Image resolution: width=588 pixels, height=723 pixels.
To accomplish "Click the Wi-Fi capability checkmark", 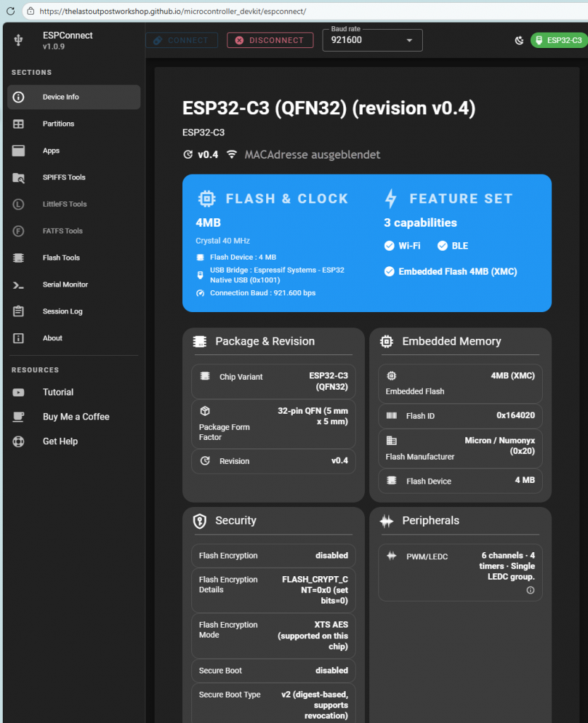I will click(x=389, y=246).
